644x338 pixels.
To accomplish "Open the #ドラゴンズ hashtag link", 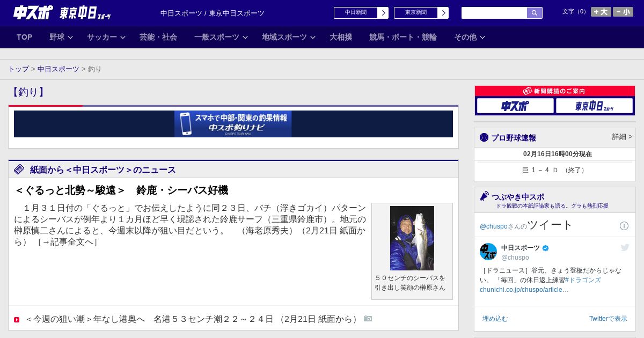I will 583,280.
